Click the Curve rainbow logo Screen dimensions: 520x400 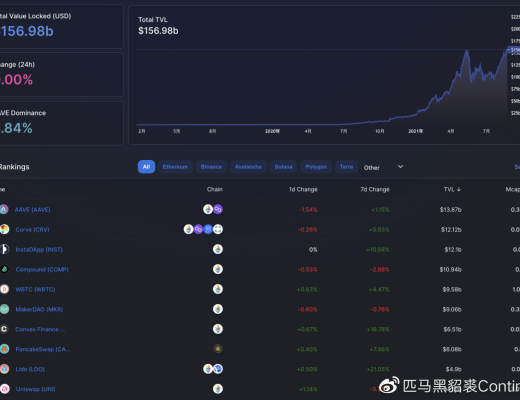tap(4, 229)
